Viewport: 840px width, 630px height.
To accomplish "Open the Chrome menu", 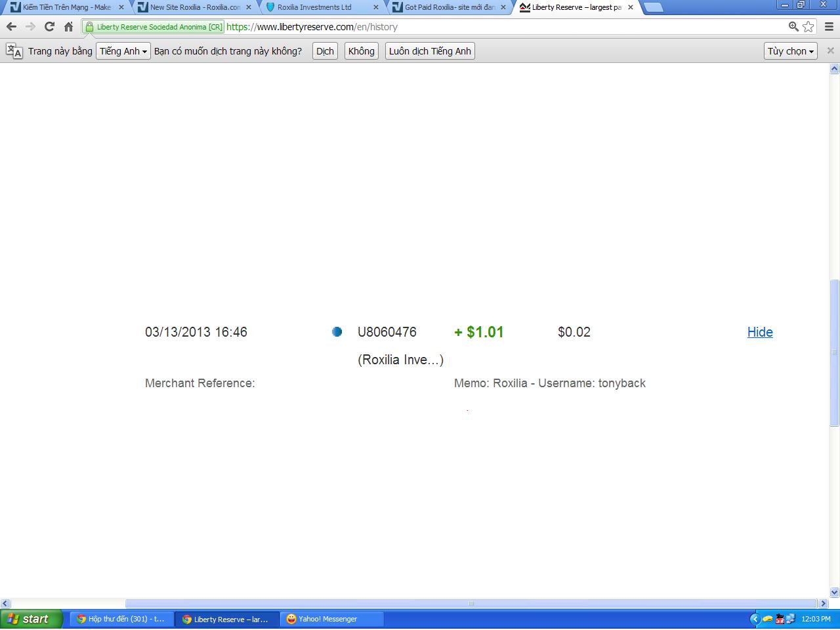I will coord(829,27).
